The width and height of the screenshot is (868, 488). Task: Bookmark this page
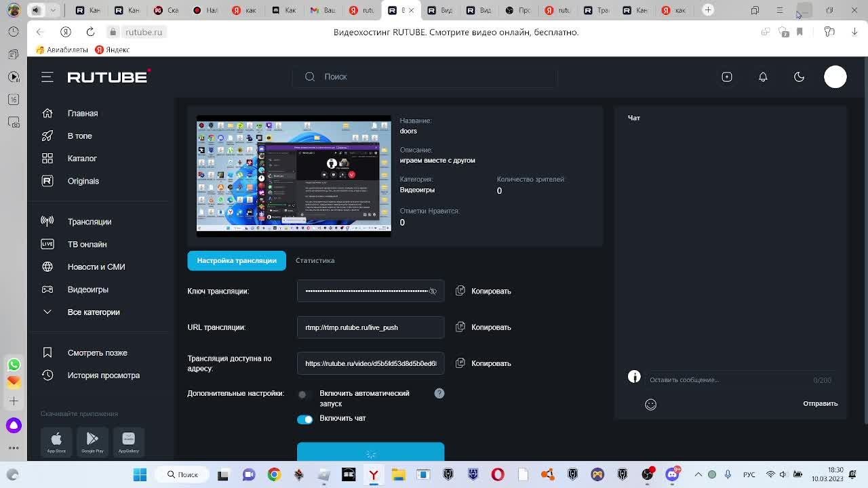coord(800,32)
